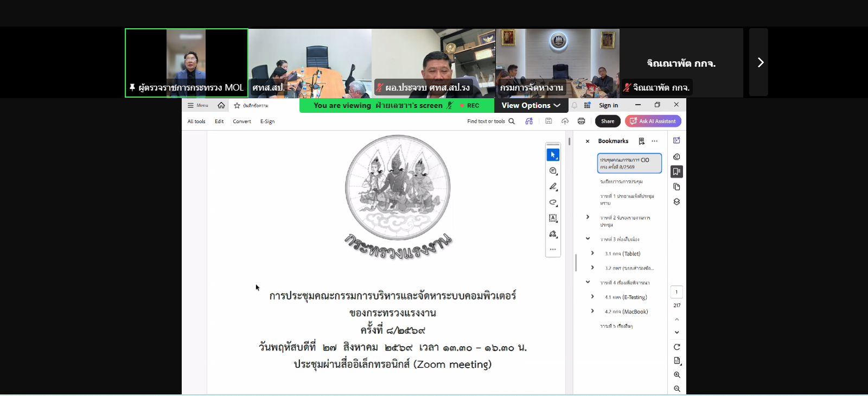Open the page thumbnails panel icon
The width and height of the screenshot is (868, 396).
[x=676, y=187]
